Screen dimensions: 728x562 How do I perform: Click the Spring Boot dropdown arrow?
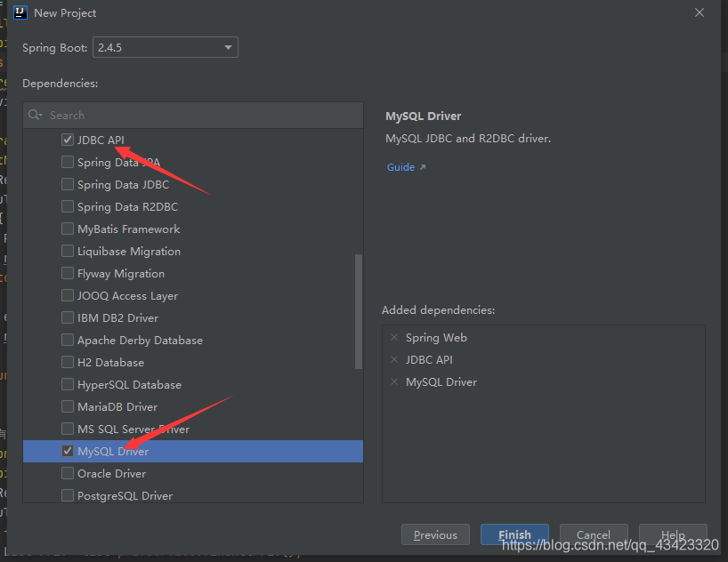[x=228, y=47]
